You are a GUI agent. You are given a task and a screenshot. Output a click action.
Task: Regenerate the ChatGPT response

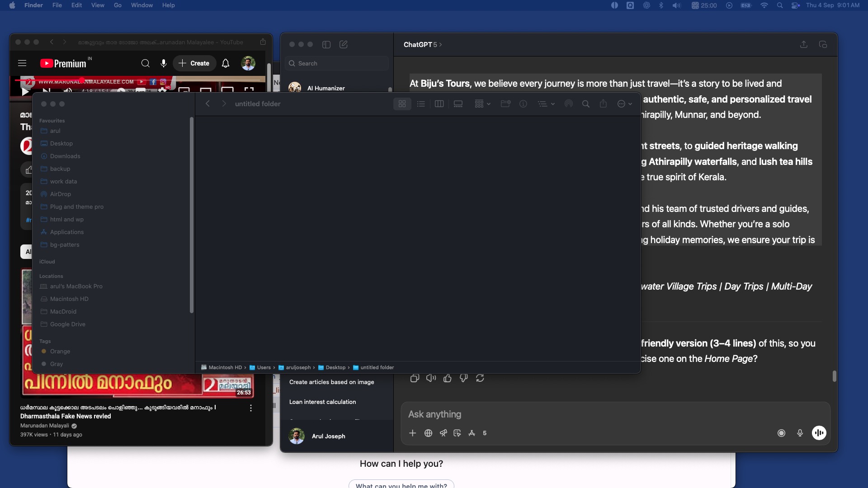(x=480, y=378)
